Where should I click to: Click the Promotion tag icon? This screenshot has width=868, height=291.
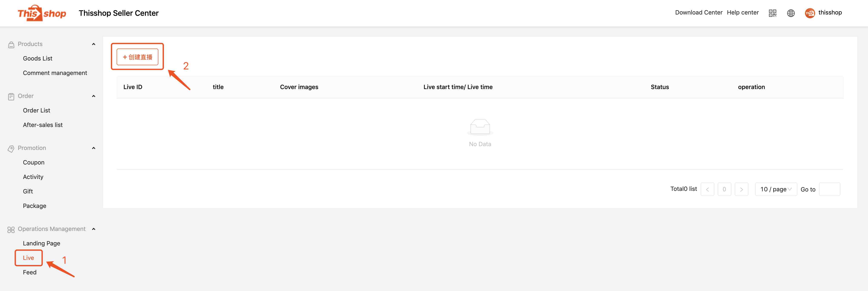tap(11, 148)
